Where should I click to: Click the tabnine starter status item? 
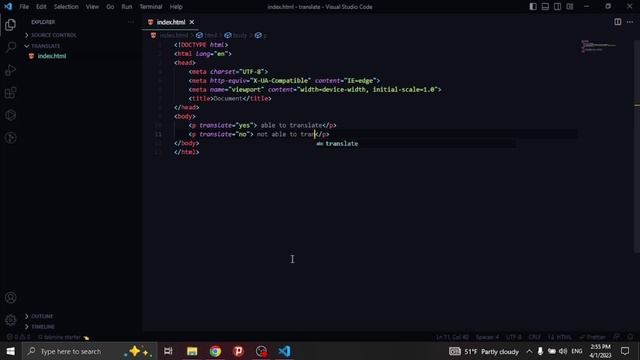63,338
